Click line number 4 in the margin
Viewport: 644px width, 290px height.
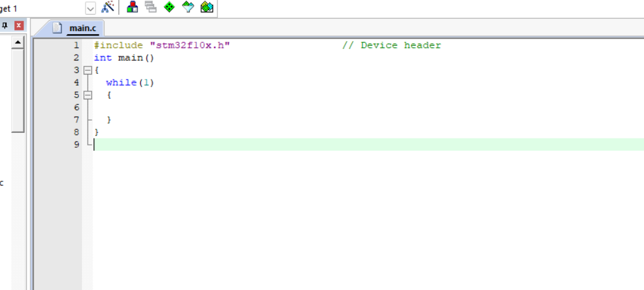pyautogui.click(x=76, y=83)
